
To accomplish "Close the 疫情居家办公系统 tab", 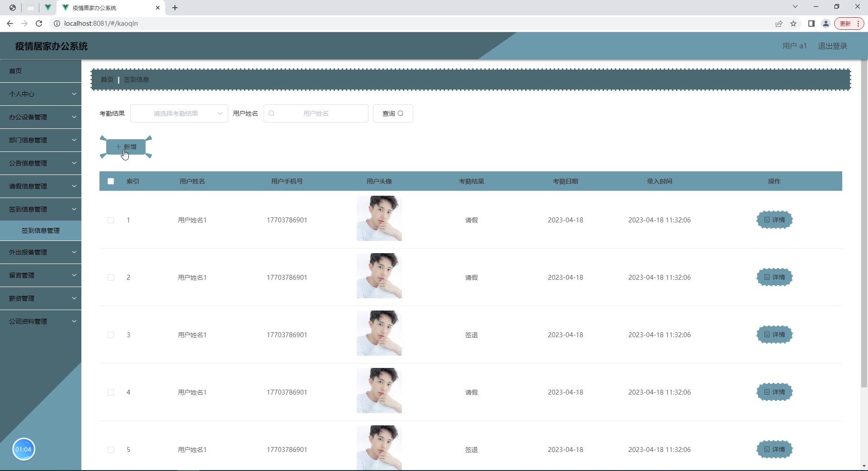I will (x=158, y=8).
